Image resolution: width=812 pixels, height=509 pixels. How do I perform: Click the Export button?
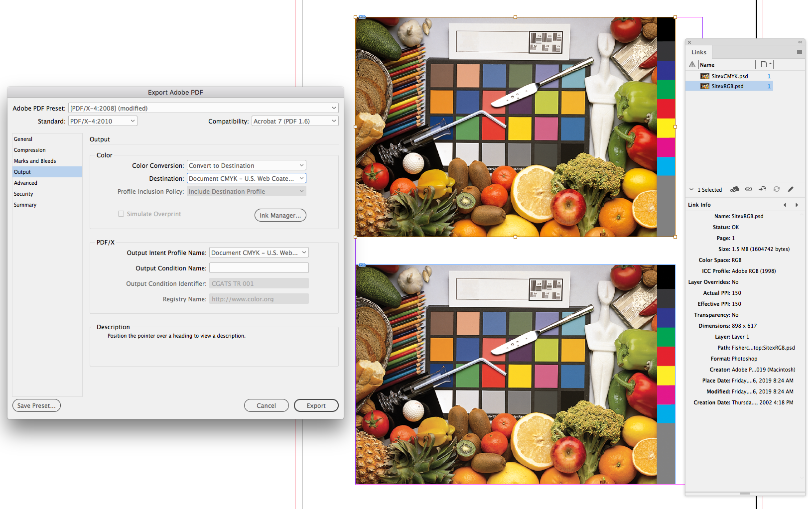click(316, 405)
